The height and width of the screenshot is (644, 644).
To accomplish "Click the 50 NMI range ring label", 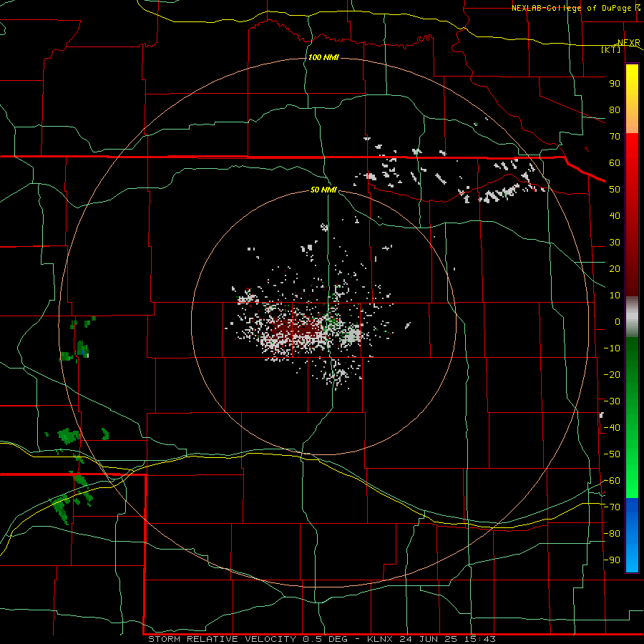I will coord(323,190).
